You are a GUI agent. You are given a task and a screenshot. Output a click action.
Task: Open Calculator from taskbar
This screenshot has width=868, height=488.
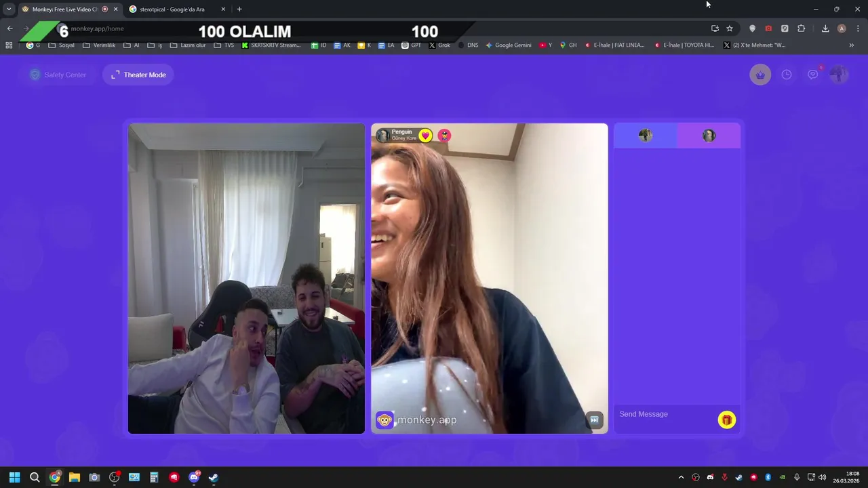[154, 477]
